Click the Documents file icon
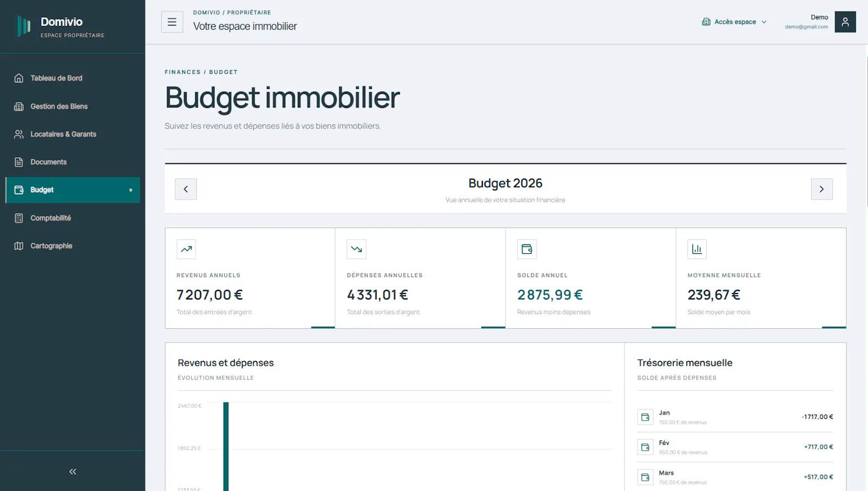Screen dimensions: 868x491 pos(19,162)
